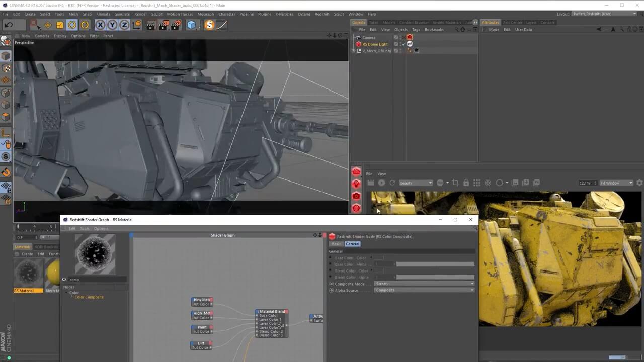Select the Basic tab in shader node panel
This screenshot has width=644, height=362.
336,244
